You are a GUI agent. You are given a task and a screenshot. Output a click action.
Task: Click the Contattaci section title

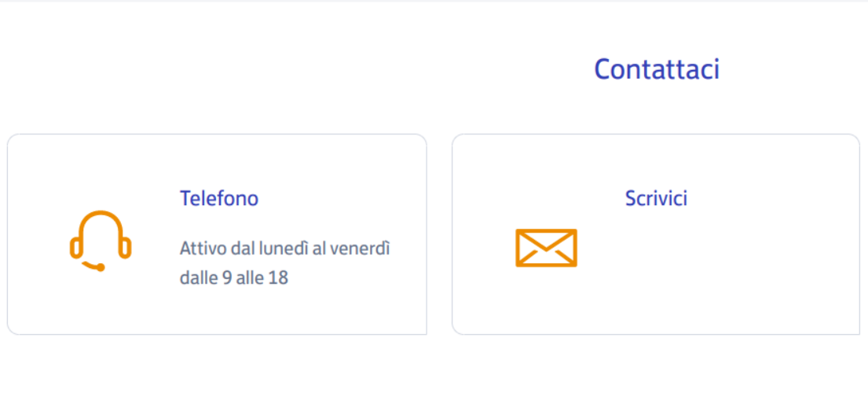657,69
